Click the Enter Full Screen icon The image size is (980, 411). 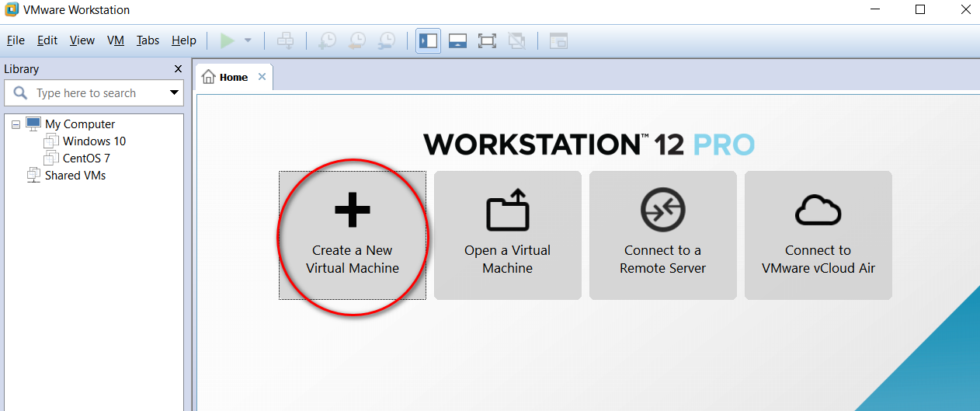click(487, 40)
